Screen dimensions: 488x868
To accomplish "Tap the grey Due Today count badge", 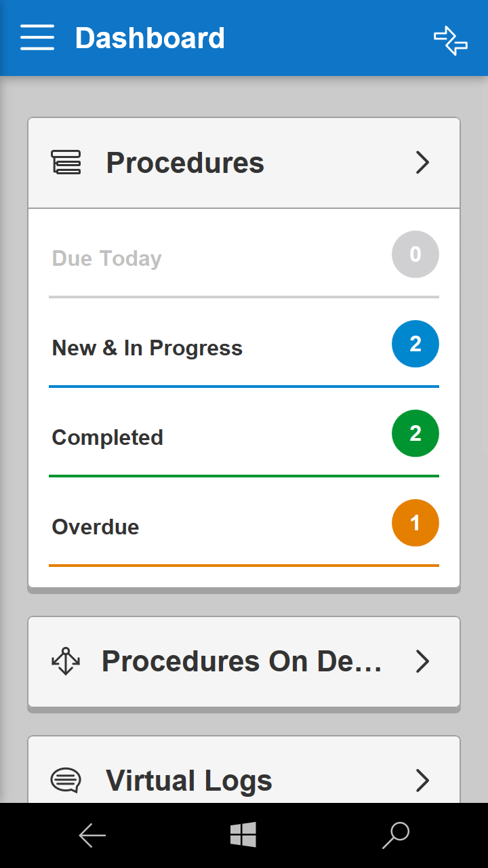I will pos(415,254).
